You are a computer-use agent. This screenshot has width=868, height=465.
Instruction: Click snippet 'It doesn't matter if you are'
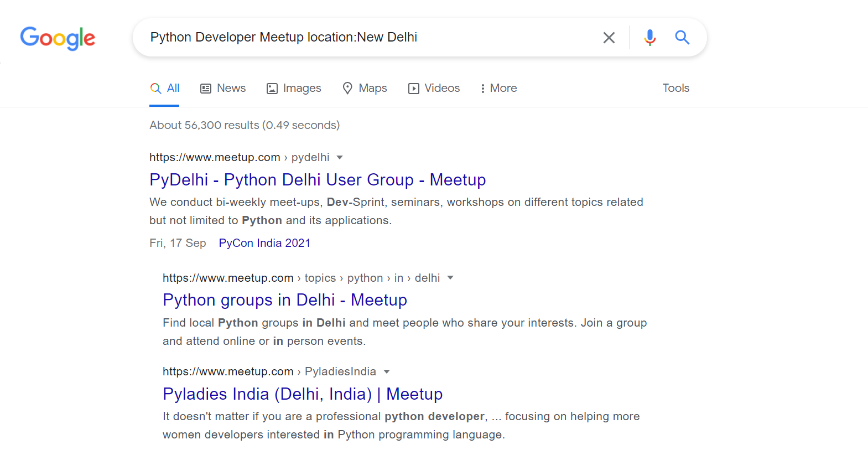coord(401,425)
